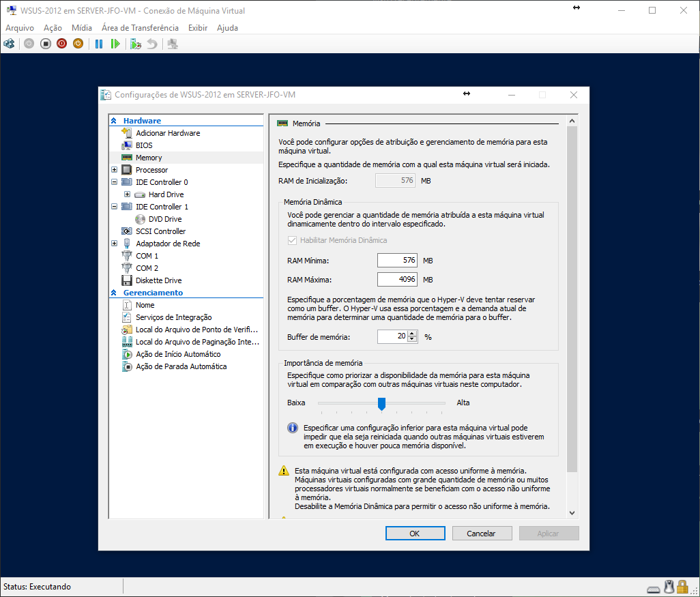Select Adicionar Hardware in the tree
This screenshot has width=700, height=597.
(168, 133)
